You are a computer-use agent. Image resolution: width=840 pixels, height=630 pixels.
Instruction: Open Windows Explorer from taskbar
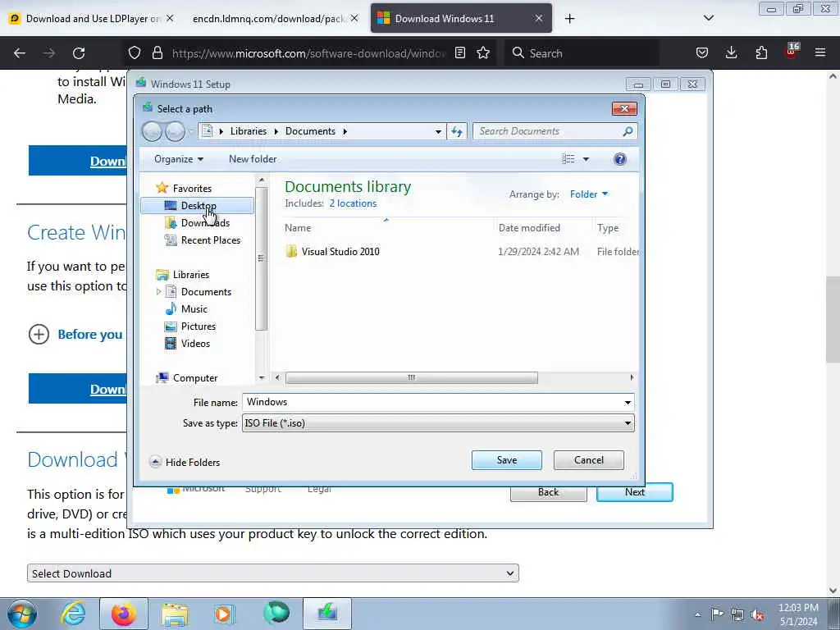click(175, 614)
